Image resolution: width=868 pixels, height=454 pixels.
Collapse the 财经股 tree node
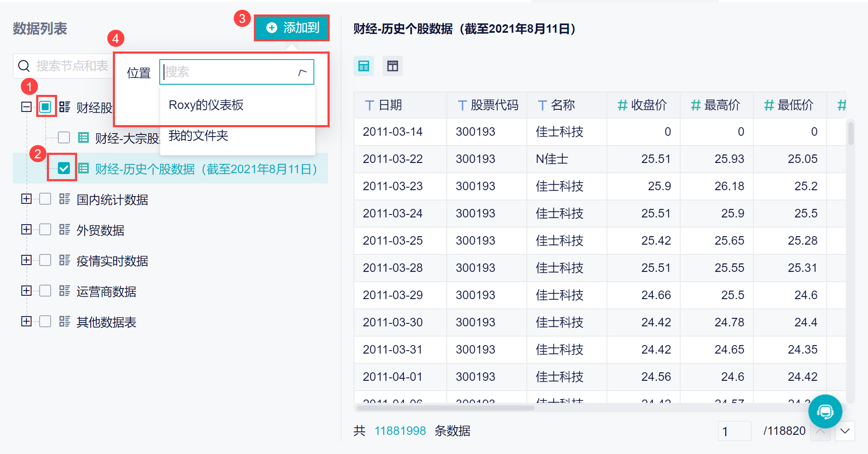point(26,107)
